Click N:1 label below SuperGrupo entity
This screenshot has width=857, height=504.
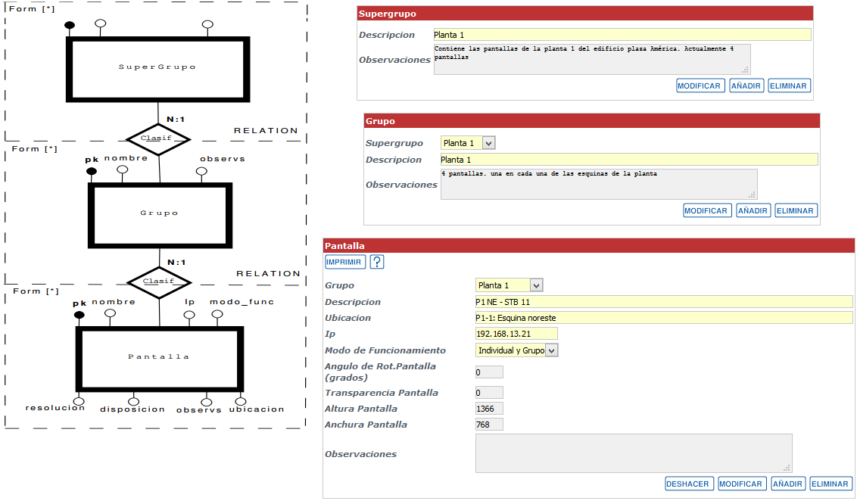176,119
